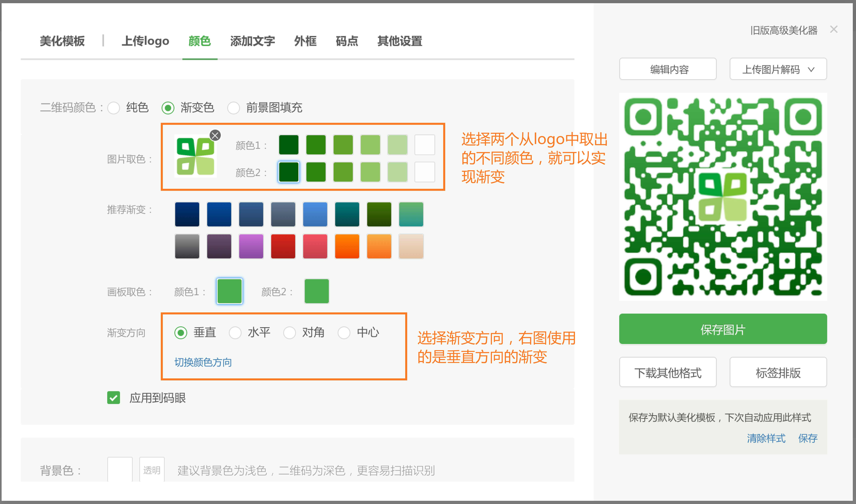Pick darkest green in 颜色2 row

click(x=289, y=172)
